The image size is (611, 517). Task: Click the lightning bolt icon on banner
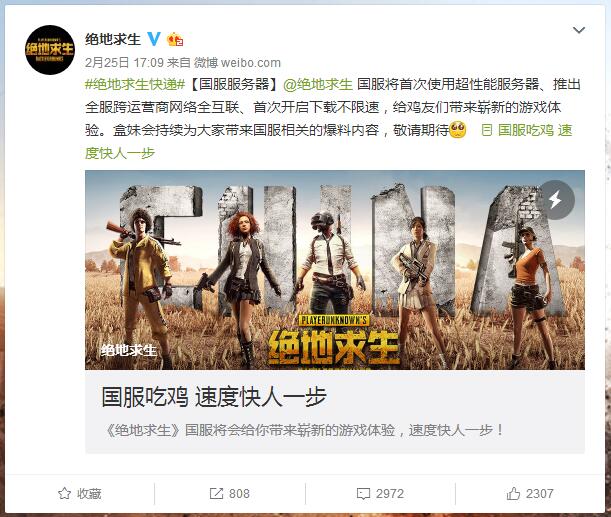[x=555, y=200]
